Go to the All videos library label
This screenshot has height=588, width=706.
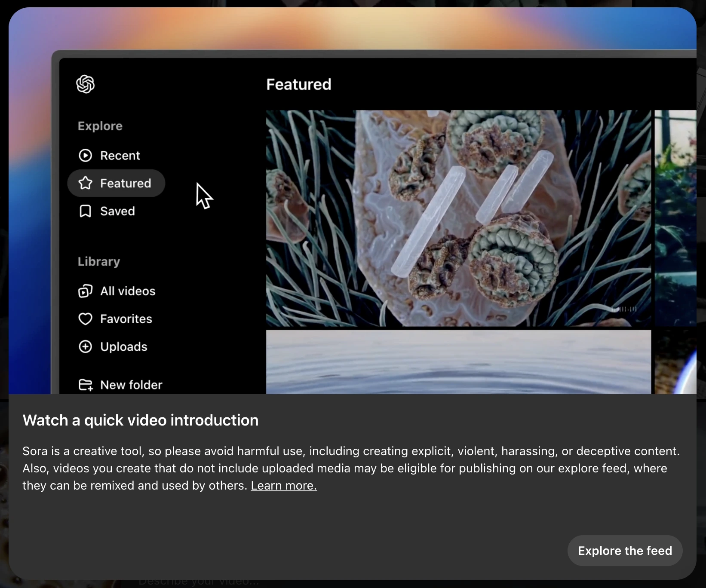tap(128, 291)
